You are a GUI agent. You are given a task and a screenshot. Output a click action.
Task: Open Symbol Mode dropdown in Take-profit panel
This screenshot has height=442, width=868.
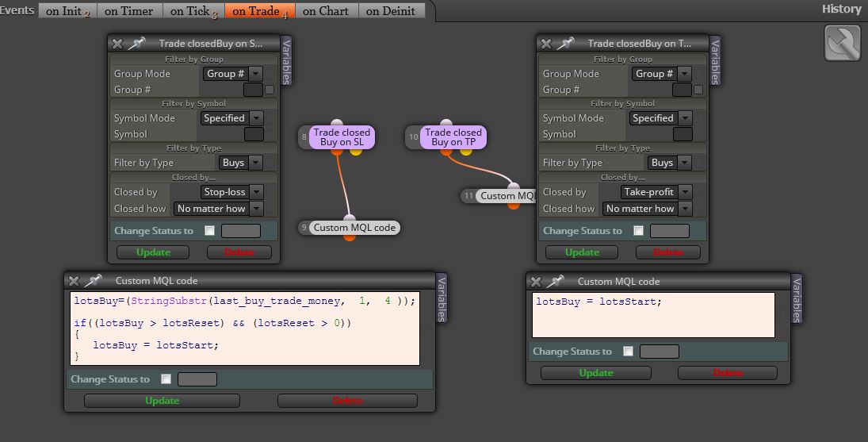[660, 118]
